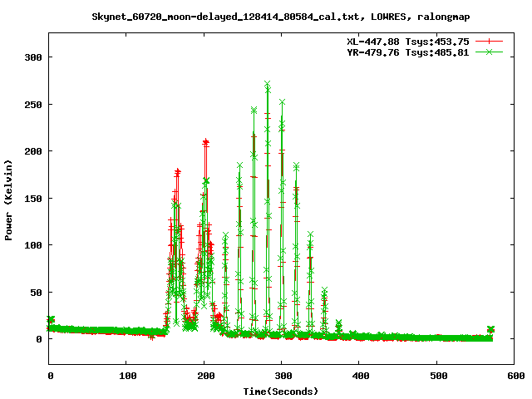Click x-axis tick label '600'
Image resolution: width=532 pixels, height=399 pixels.
pos(516,376)
